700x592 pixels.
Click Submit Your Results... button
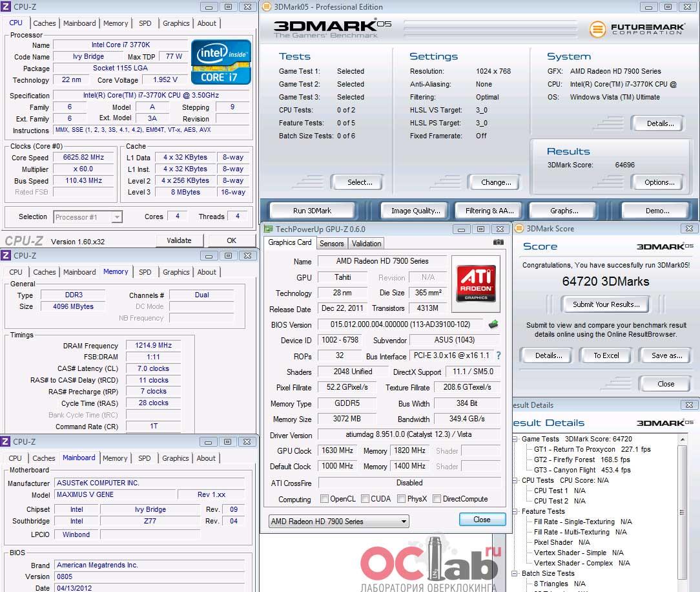(x=606, y=304)
